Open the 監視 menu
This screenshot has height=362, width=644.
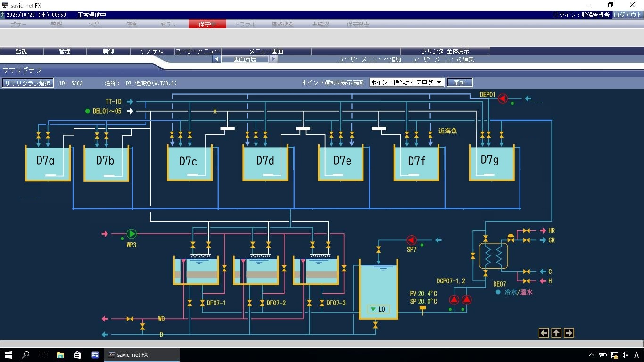coord(22,51)
